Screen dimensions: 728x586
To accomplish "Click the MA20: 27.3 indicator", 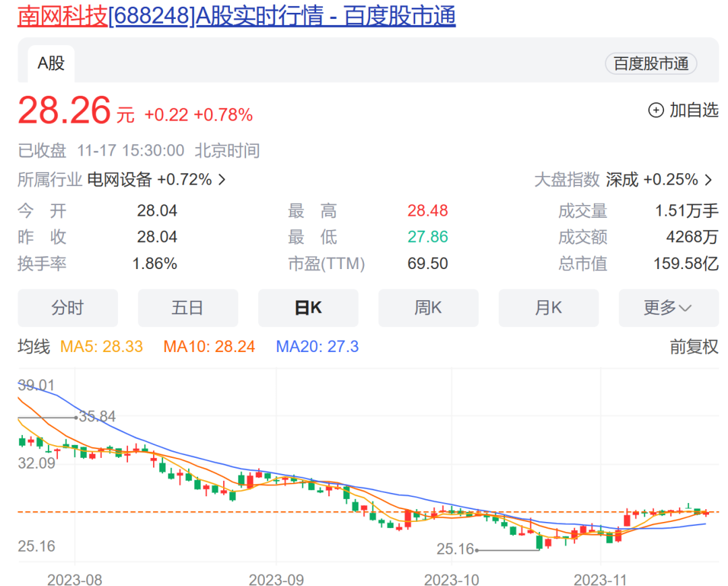I will click(317, 347).
